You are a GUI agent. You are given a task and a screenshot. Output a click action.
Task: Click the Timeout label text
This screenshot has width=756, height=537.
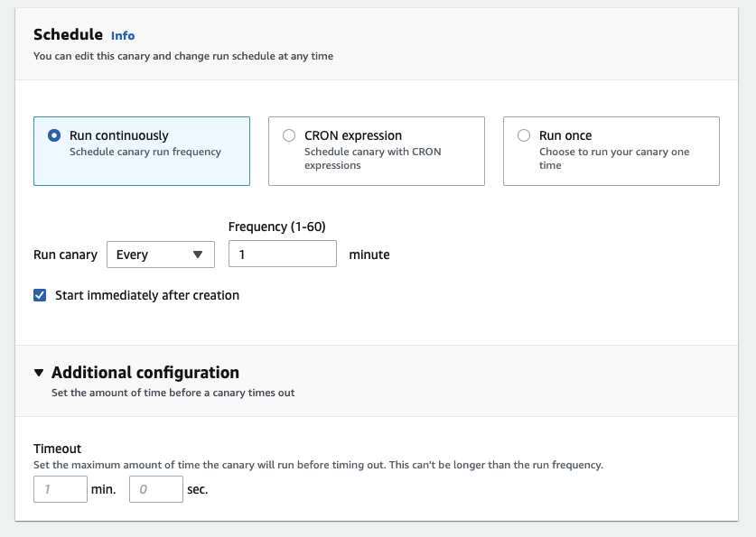(58, 449)
